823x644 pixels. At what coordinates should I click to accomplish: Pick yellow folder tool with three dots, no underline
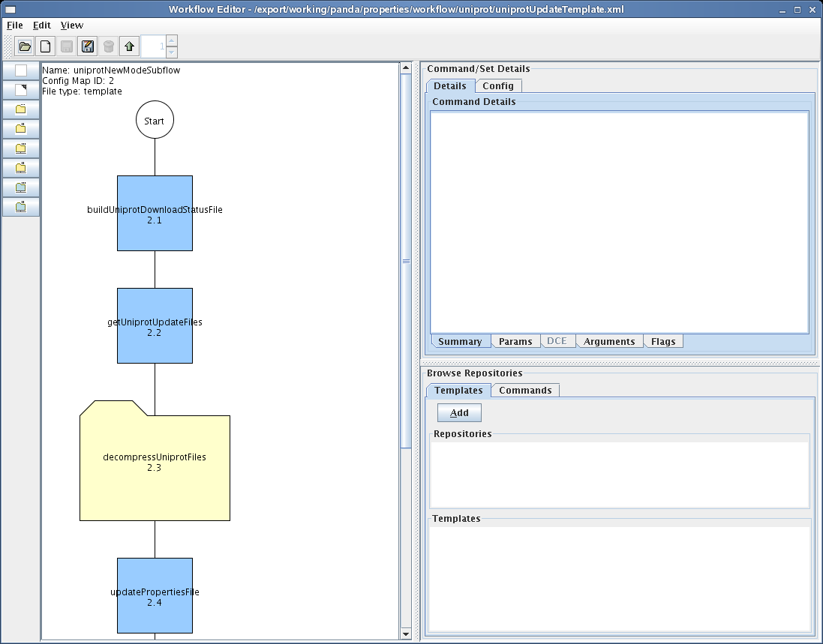[x=21, y=109]
